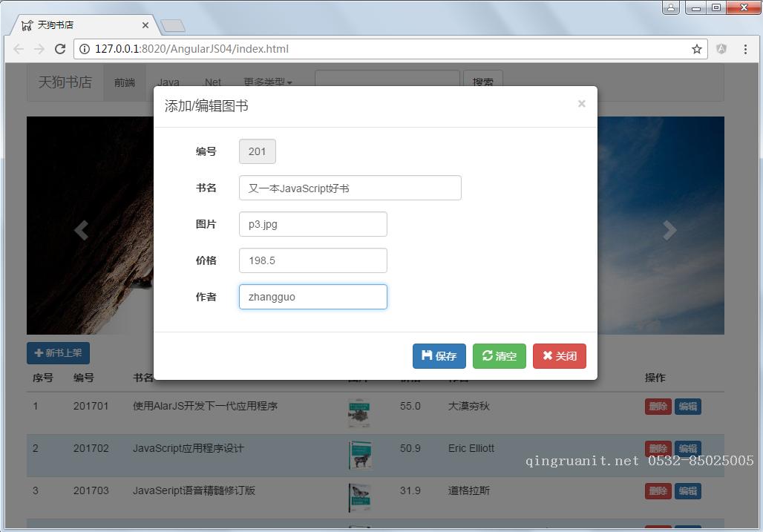The width and height of the screenshot is (763, 532).
Task: Click the browser back arrow
Action: click(19, 49)
